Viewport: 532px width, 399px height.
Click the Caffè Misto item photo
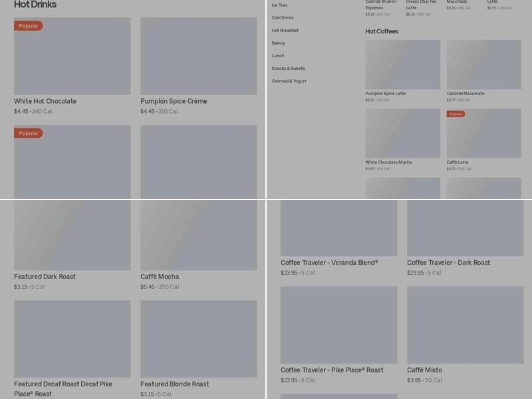coord(465,325)
